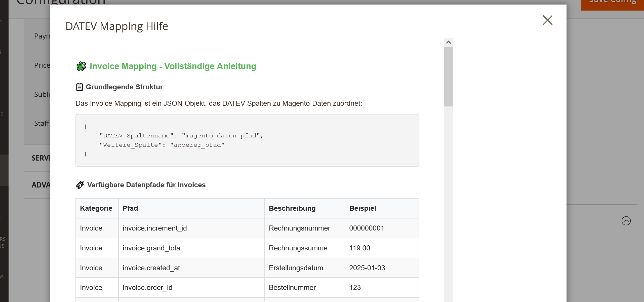Click the Beispiel value 2025-01-03 for invoice.created_at
644x302 pixels.
point(367,268)
